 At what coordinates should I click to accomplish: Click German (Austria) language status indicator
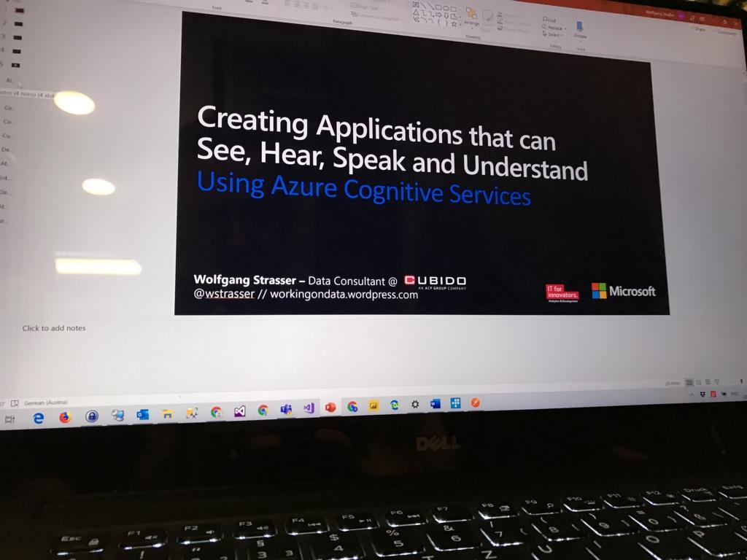[x=46, y=402]
